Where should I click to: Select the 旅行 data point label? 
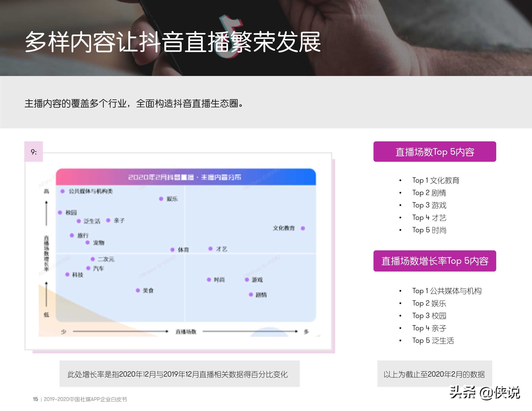[x=83, y=235]
